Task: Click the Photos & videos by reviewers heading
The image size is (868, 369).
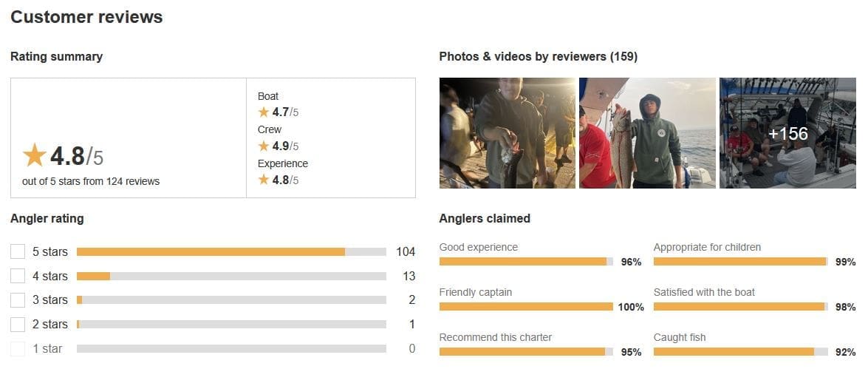Action: click(538, 56)
